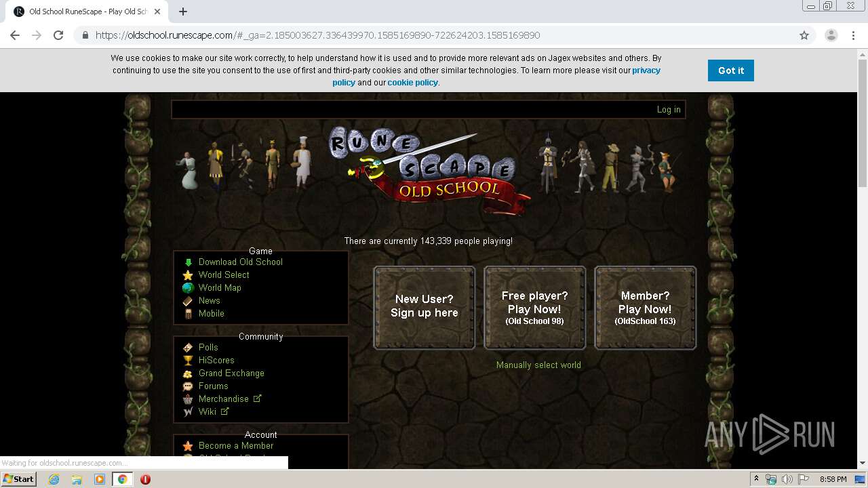Click the Become a Member star icon
This screenshot has width=868, height=488.
(x=188, y=446)
